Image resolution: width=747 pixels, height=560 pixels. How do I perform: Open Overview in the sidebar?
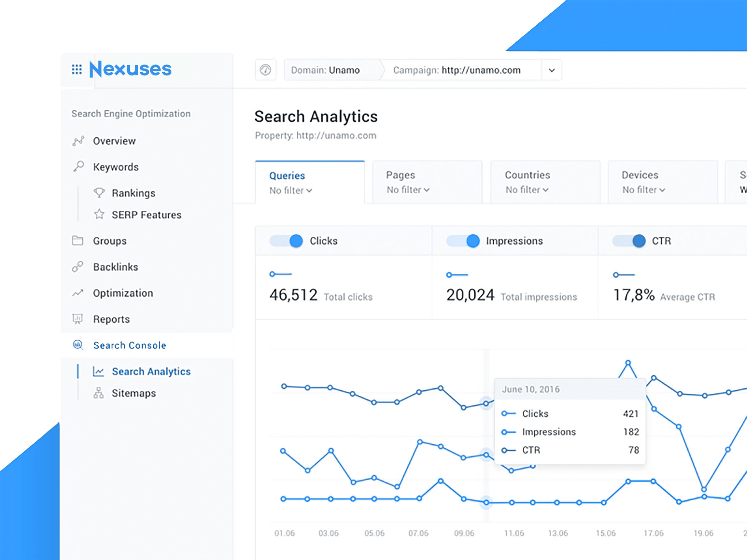pos(115,141)
